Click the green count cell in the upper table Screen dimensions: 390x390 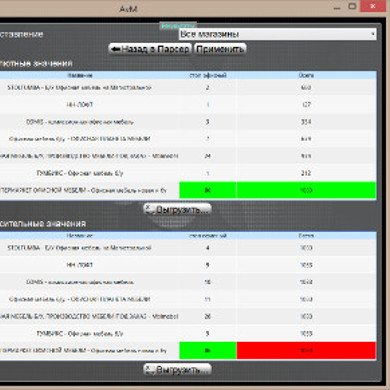click(208, 190)
